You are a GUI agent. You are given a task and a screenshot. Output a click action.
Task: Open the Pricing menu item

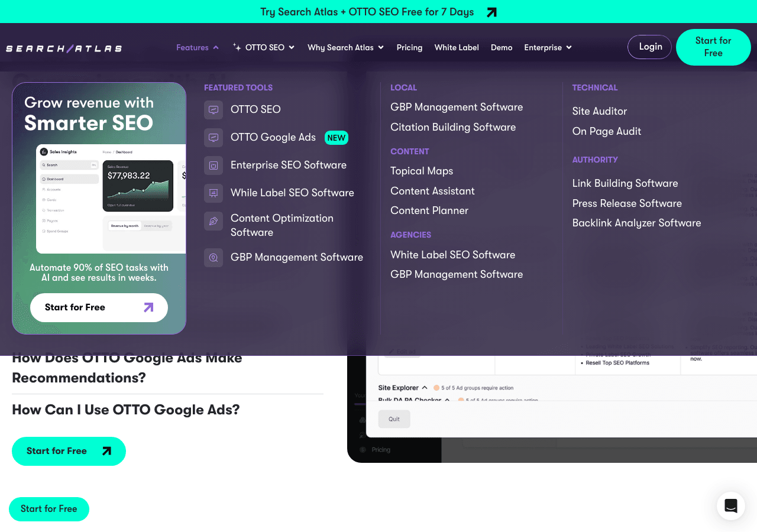click(409, 47)
